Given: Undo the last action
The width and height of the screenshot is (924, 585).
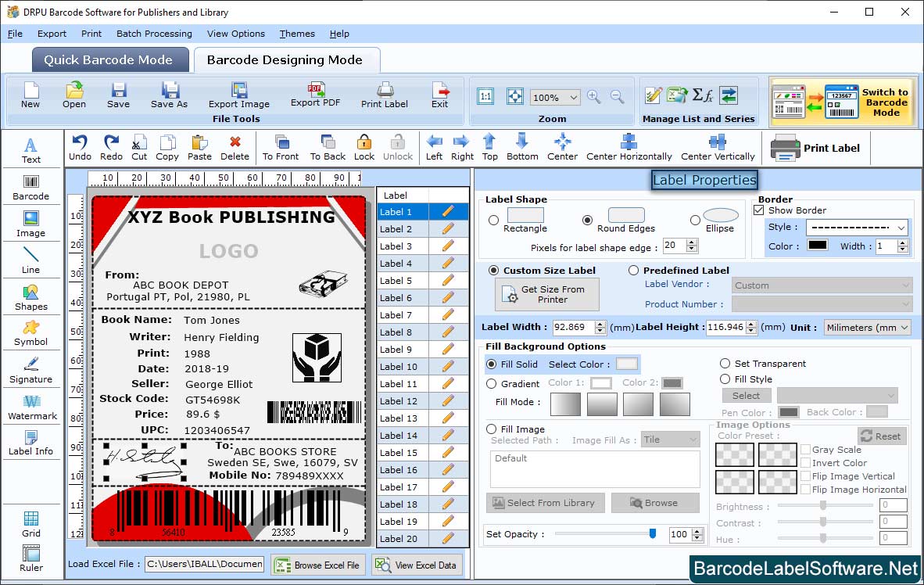Looking at the screenshot, I should coord(81,148).
